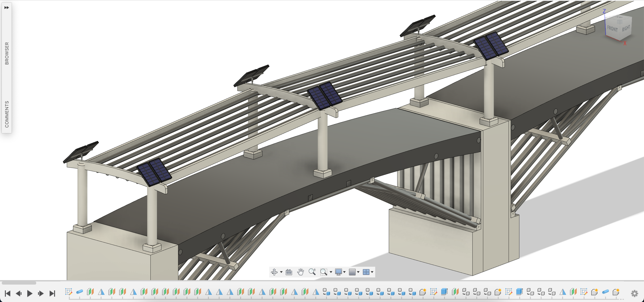Select first sketch feature in timeline
The image size is (644, 302).
tap(68, 292)
